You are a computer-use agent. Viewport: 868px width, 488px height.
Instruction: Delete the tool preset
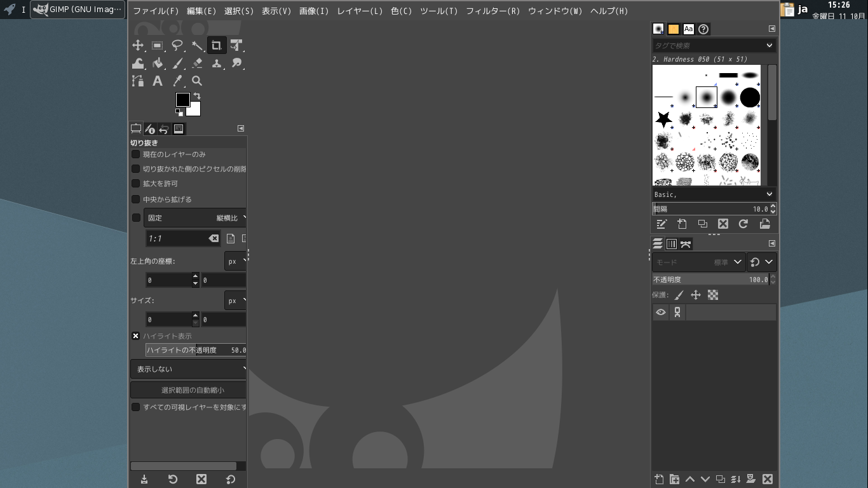(x=201, y=479)
